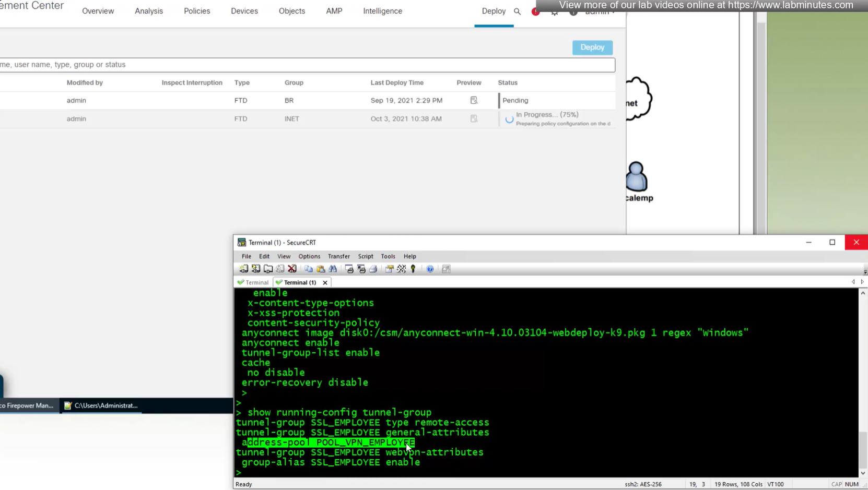Open the Transfer menu in SecureCRT
The width and height of the screenshot is (868, 490).
(338, 256)
